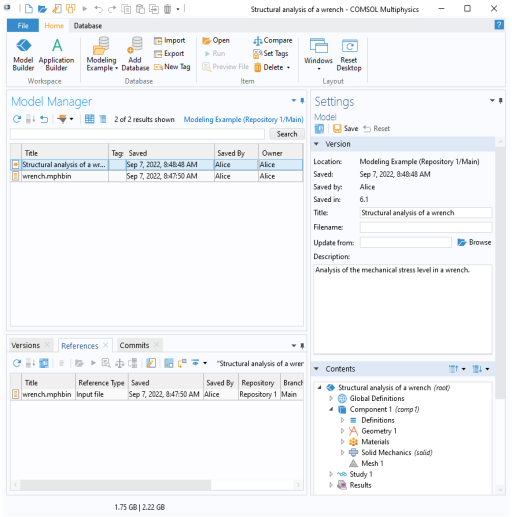Collapse the Component 1 node
The image size is (512, 517).
tap(331, 409)
